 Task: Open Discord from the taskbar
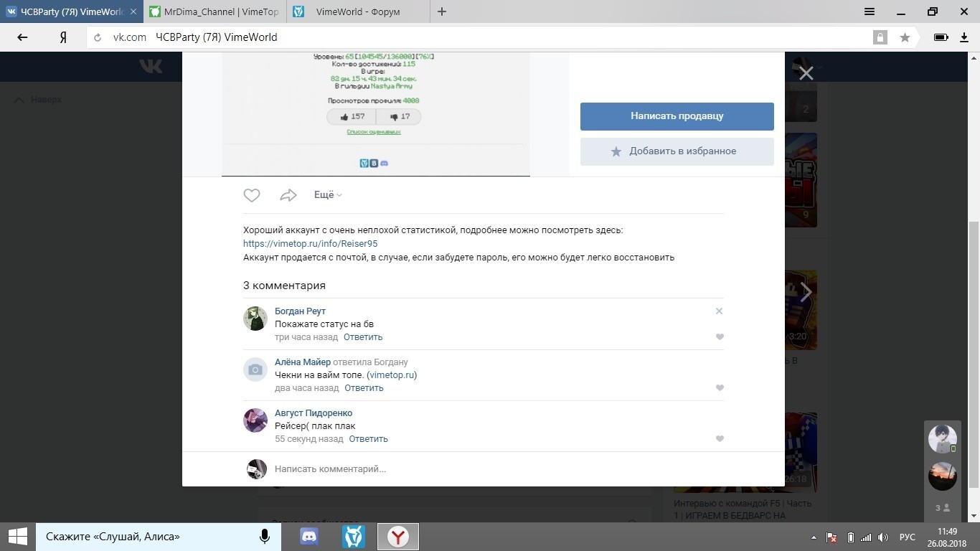[x=309, y=537]
